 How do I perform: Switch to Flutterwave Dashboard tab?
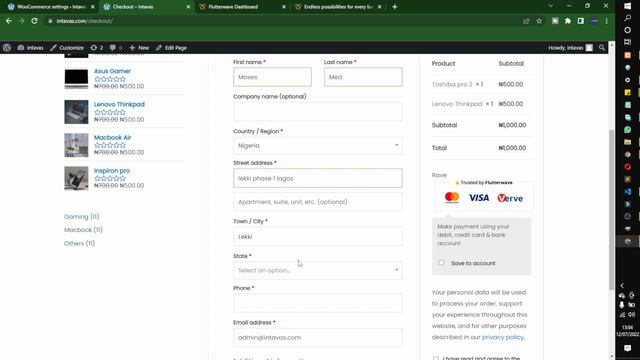click(242, 7)
